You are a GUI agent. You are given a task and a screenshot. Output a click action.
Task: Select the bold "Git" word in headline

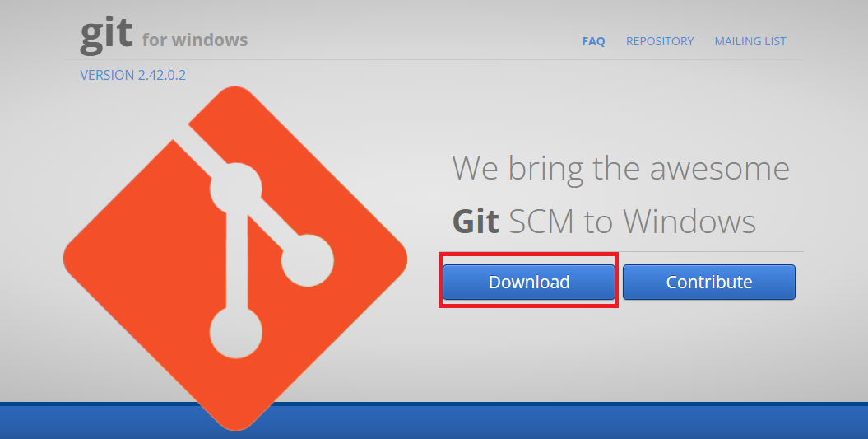click(476, 222)
